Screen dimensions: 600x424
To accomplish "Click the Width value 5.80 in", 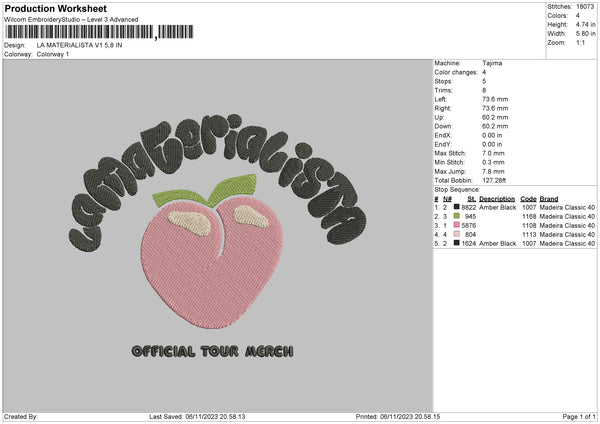I will pos(585,34).
